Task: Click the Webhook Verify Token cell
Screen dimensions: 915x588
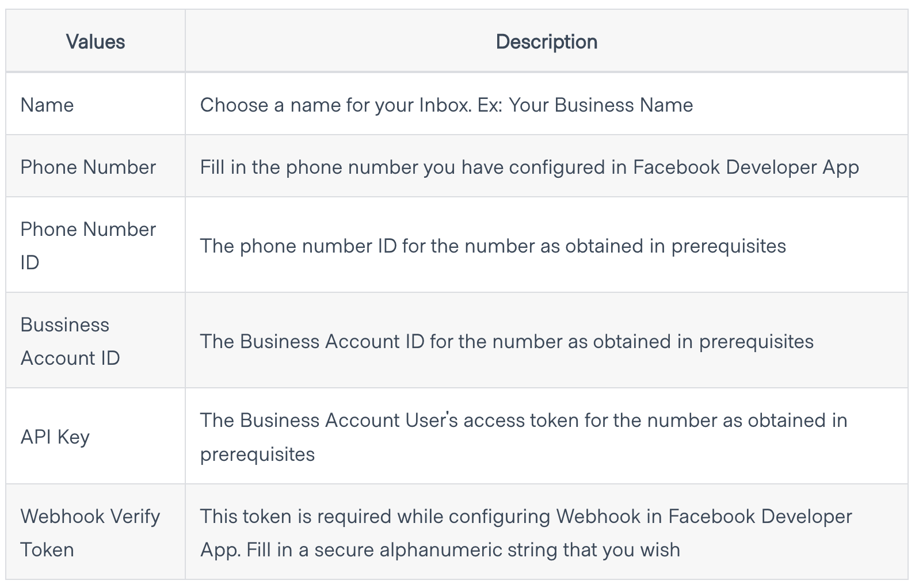Action: [x=90, y=532]
